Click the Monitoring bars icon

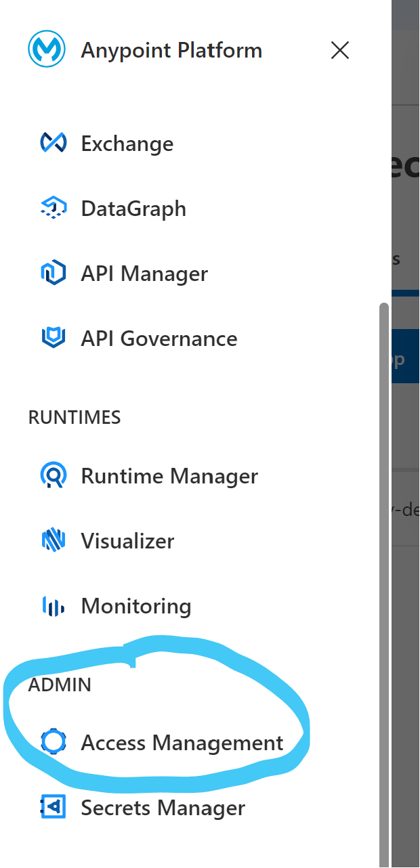point(53,606)
